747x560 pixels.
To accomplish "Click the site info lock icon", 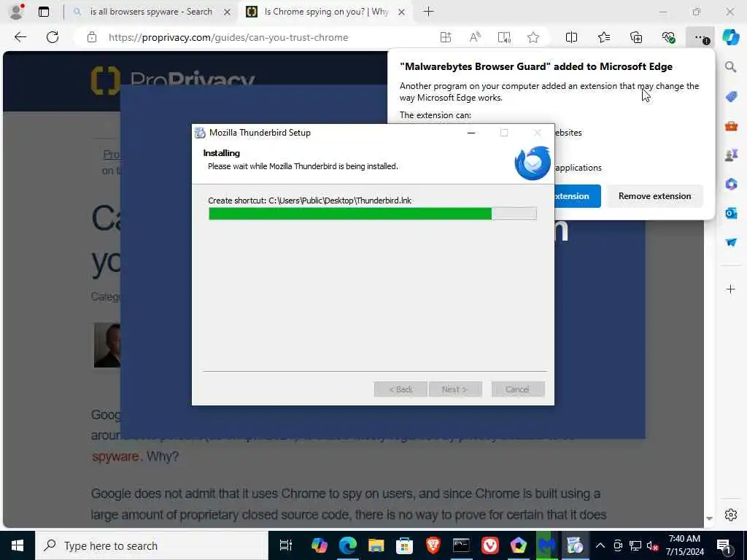I will point(92,38).
